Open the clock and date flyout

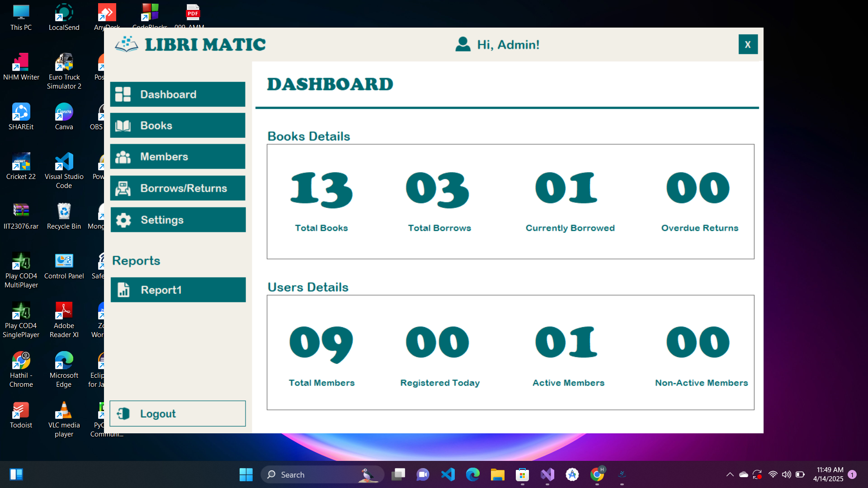click(828, 474)
